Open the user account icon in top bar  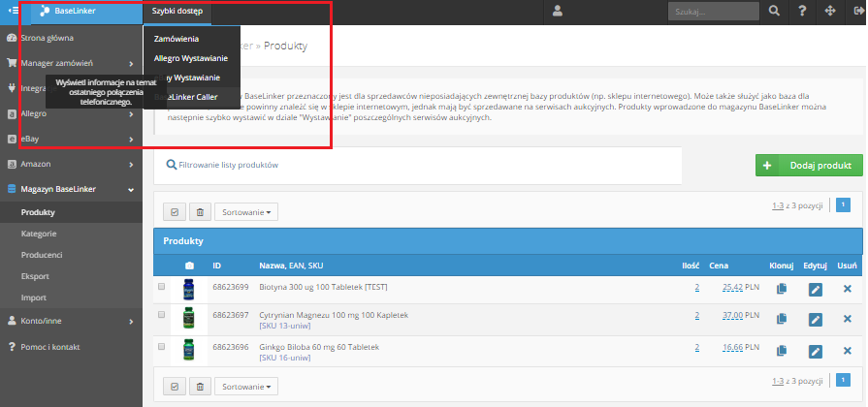[x=558, y=11]
